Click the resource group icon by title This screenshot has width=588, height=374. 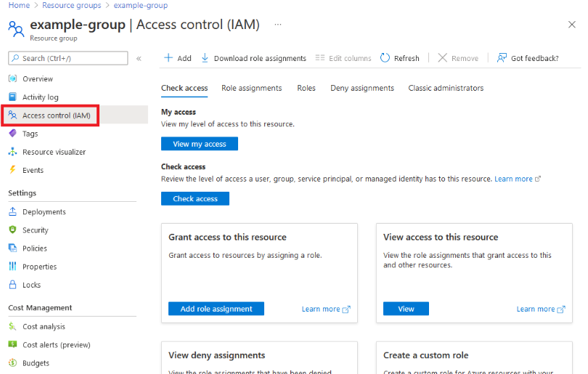[16, 29]
